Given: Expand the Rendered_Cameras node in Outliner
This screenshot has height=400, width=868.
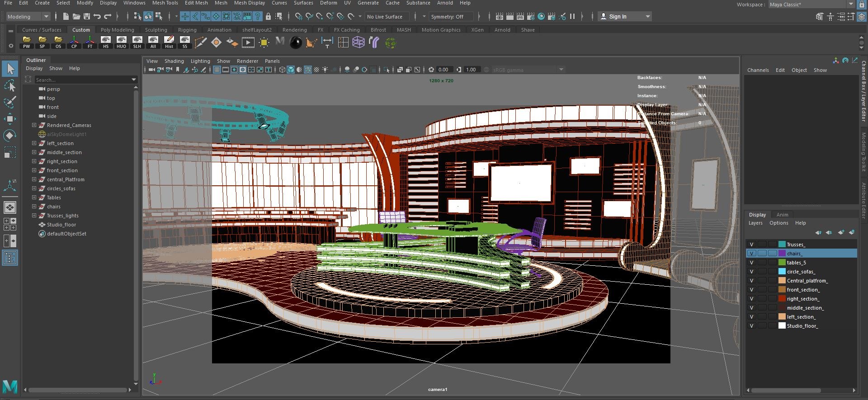Looking at the screenshot, I should pos(34,125).
